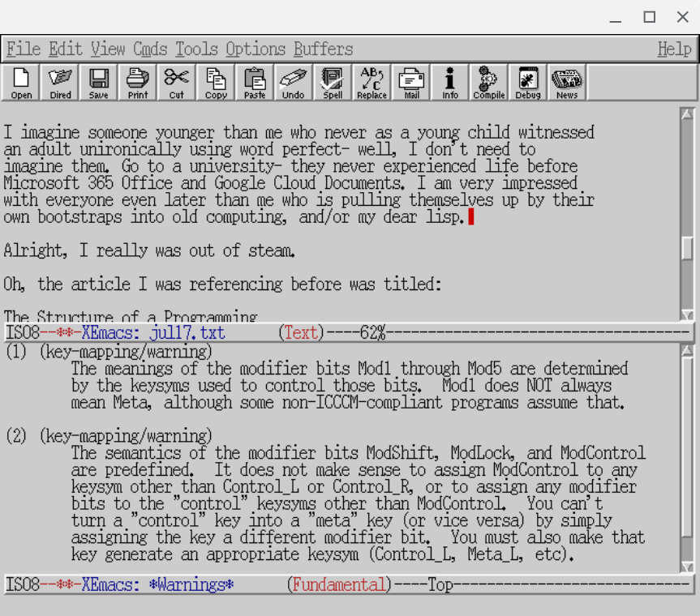The height and width of the screenshot is (616, 700).
Task: Click the Top position indicator in modeline
Action: (440, 584)
